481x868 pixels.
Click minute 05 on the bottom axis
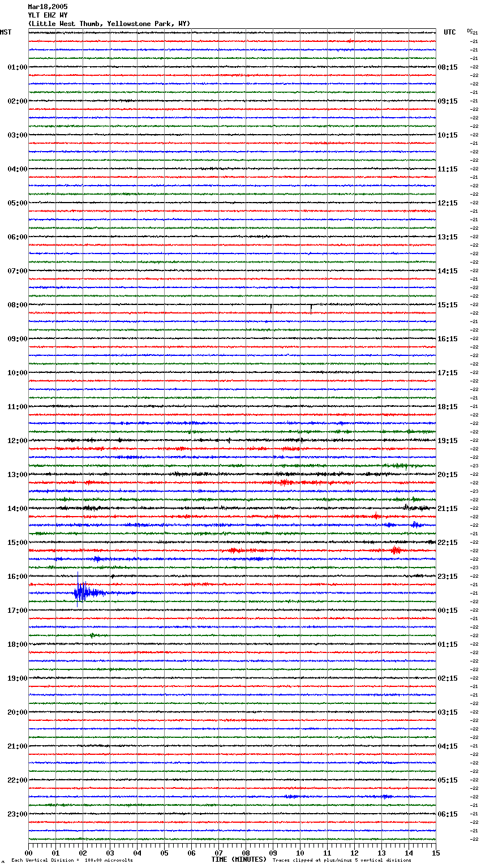(164, 853)
